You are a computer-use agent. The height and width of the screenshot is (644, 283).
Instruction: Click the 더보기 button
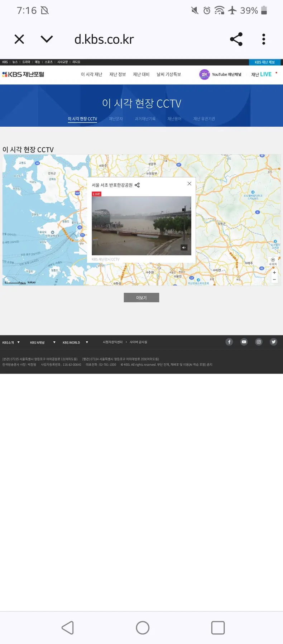click(141, 298)
